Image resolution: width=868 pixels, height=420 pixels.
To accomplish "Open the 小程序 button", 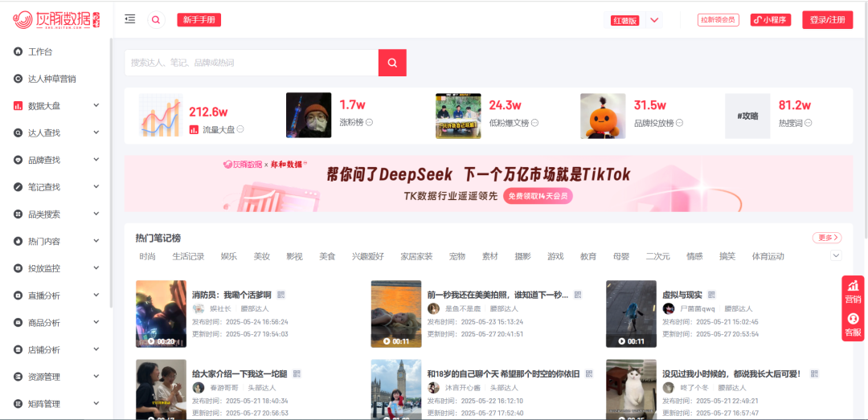I will click(x=771, y=20).
